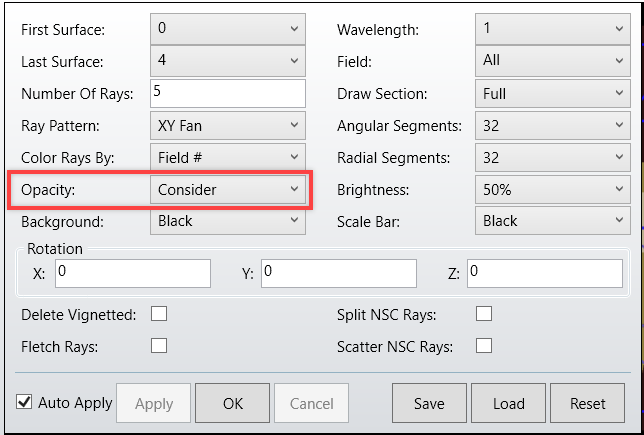Open the First Surface dropdown
Screen dimensions: 644x435
click(x=227, y=29)
